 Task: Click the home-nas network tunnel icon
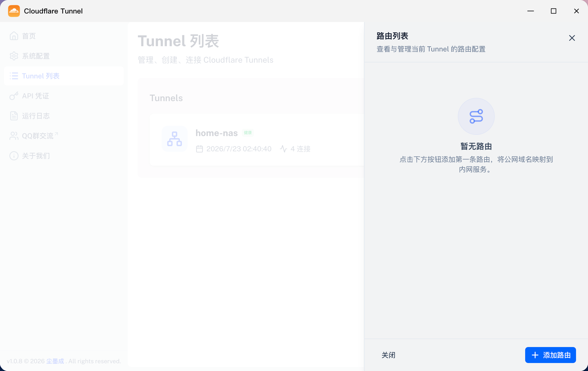pyautogui.click(x=175, y=139)
